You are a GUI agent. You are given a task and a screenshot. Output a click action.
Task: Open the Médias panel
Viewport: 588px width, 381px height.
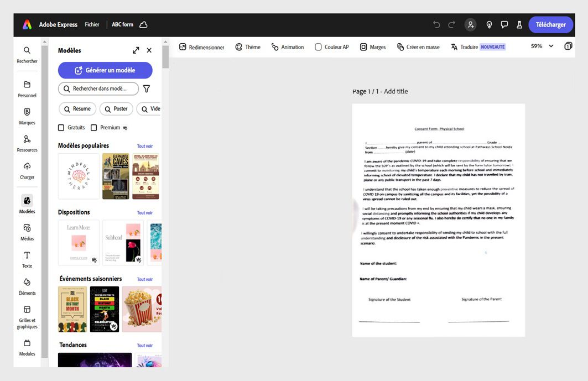(27, 232)
